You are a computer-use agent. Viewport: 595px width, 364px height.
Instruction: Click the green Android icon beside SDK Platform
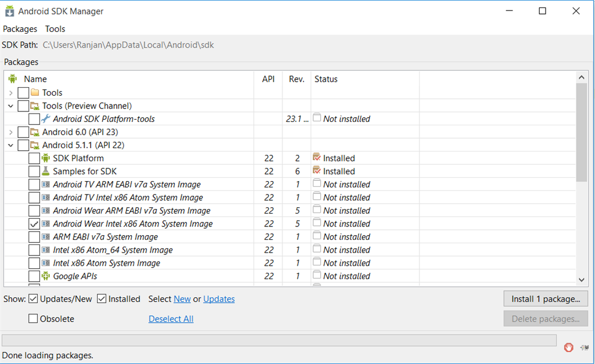point(46,158)
